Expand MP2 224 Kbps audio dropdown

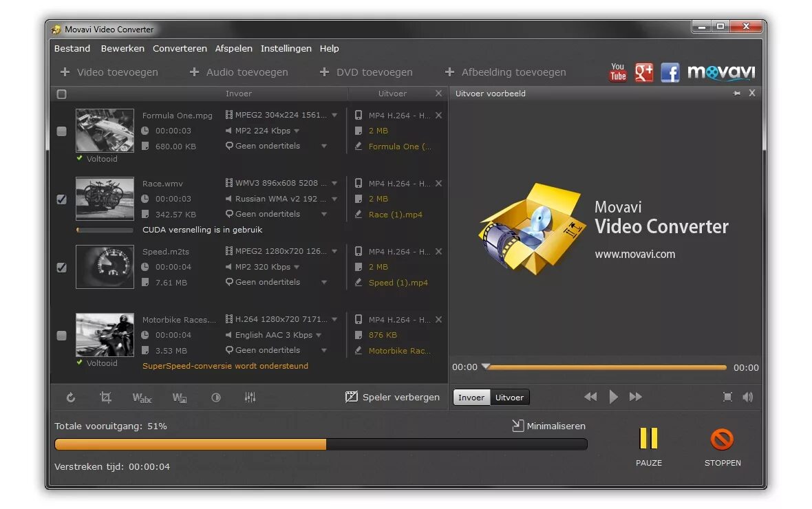point(297,131)
